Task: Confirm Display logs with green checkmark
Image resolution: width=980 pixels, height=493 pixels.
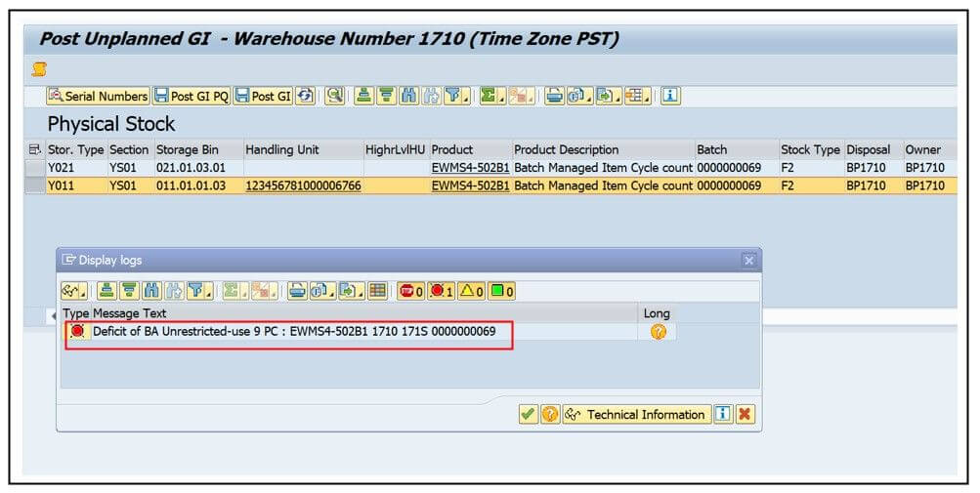Action: pyautogui.click(x=529, y=414)
